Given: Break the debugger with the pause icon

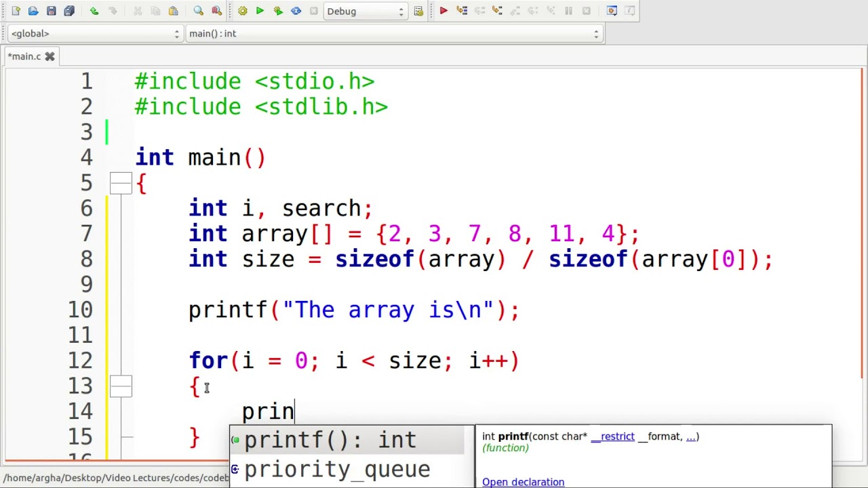Looking at the screenshot, I should tap(568, 11).
